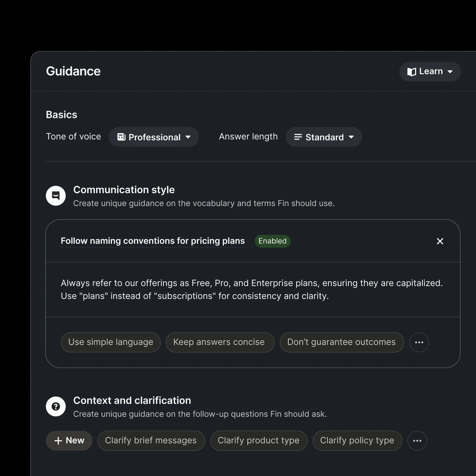
Task: Expand the Learn dropdown menu
Action: 430,72
